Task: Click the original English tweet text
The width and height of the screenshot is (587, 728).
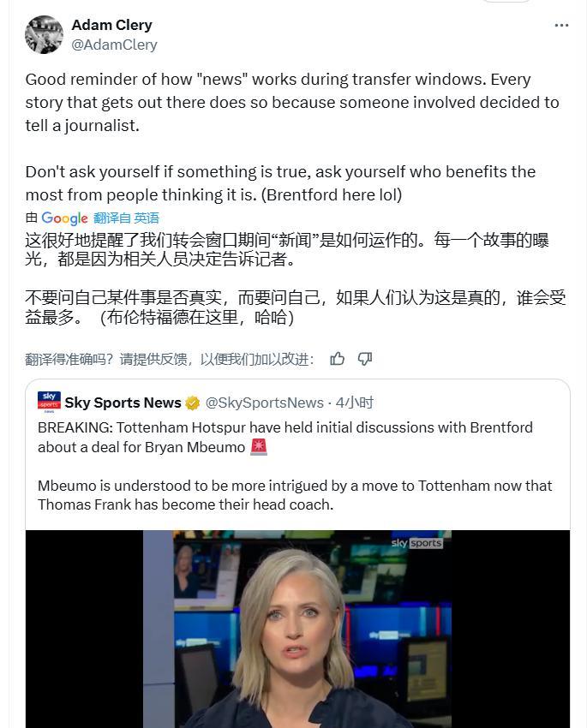Action: [x=292, y=137]
